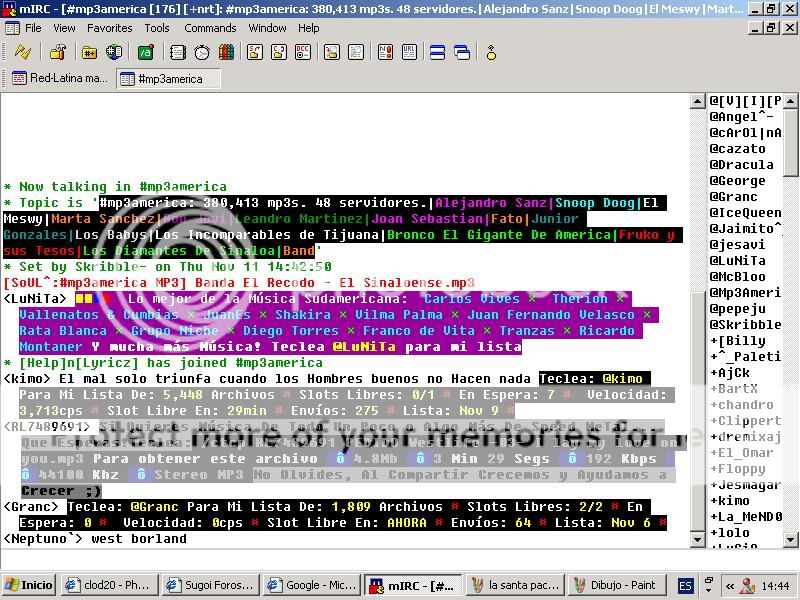The height and width of the screenshot is (600, 800).
Task: Restore the inner channel window
Action: click(771, 28)
